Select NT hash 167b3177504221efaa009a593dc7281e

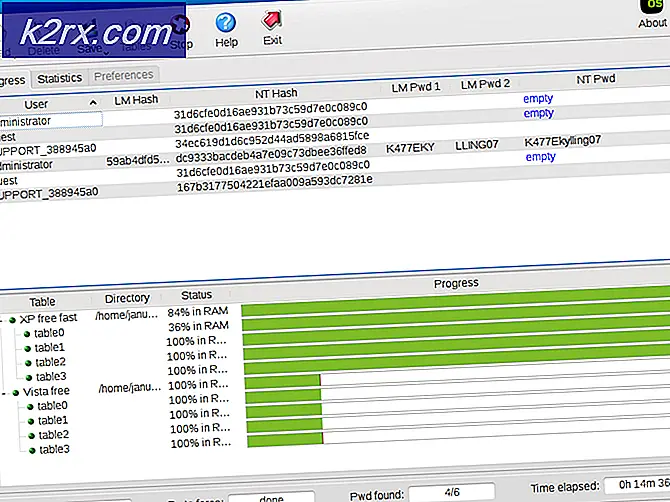pyautogui.click(x=274, y=184)
